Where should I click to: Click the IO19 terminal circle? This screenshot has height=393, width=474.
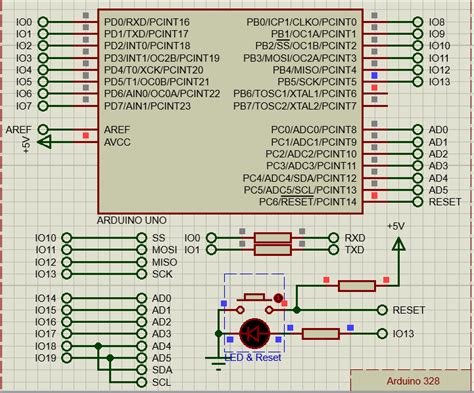pos(67,358)
